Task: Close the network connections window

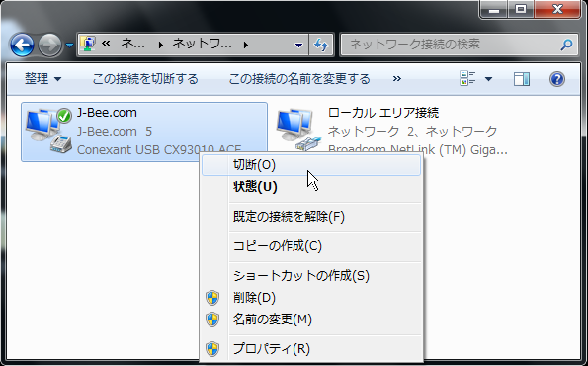Action: point(558,9)
